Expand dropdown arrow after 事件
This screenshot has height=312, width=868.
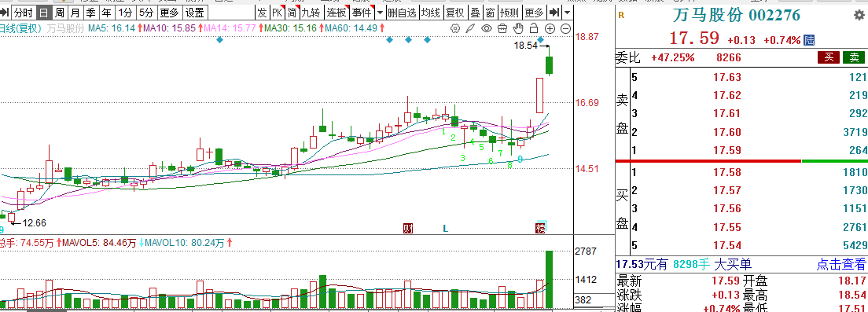click(380, 12)
